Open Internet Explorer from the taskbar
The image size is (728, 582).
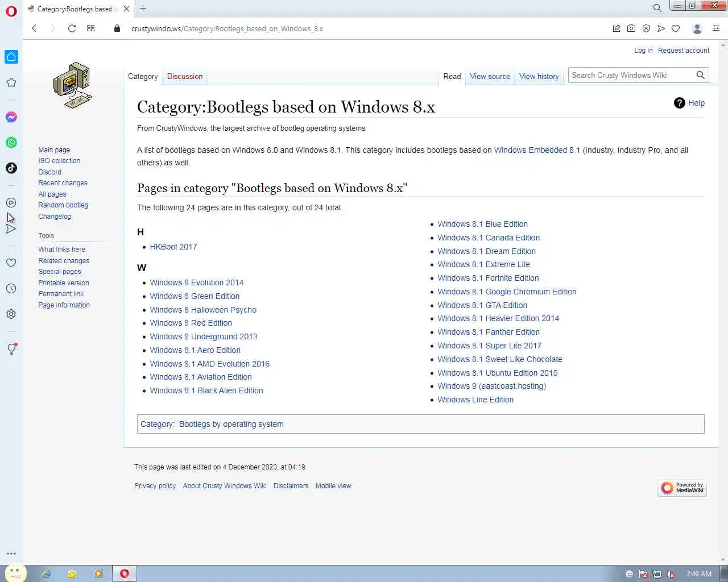[46, 573]
